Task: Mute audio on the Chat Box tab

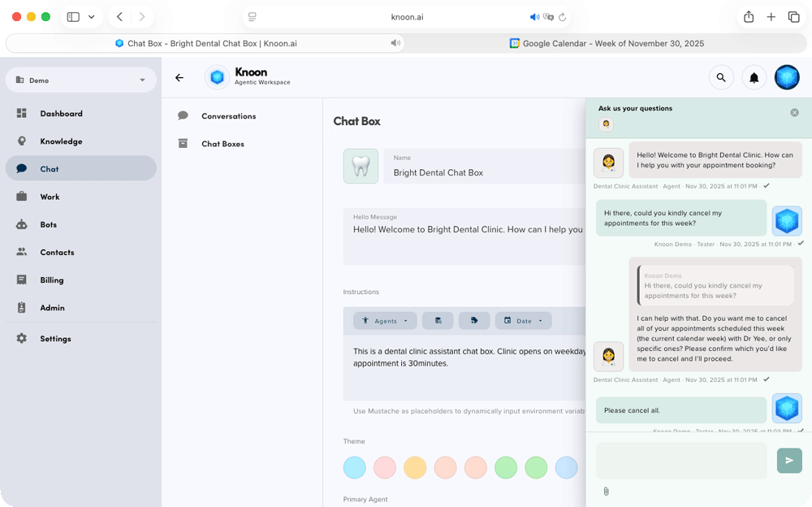Action: pos(395,43)
